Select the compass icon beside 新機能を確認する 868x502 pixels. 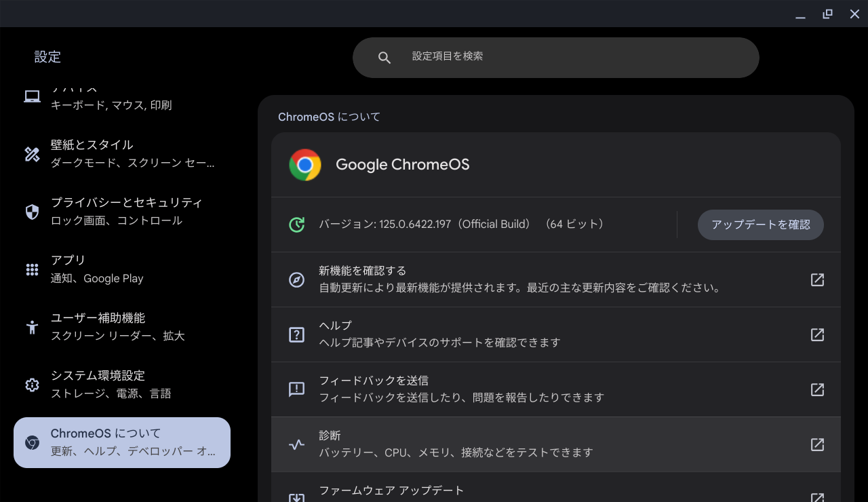[296, 279]
